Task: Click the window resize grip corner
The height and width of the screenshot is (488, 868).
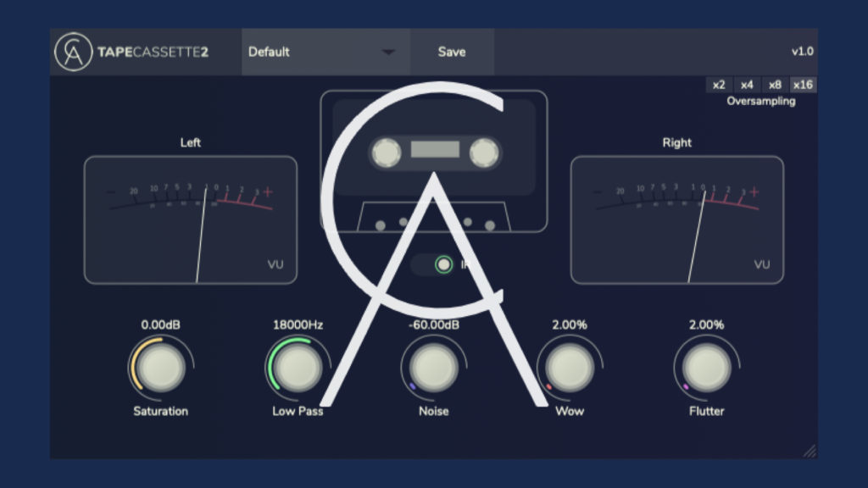Action: (810, 451)
